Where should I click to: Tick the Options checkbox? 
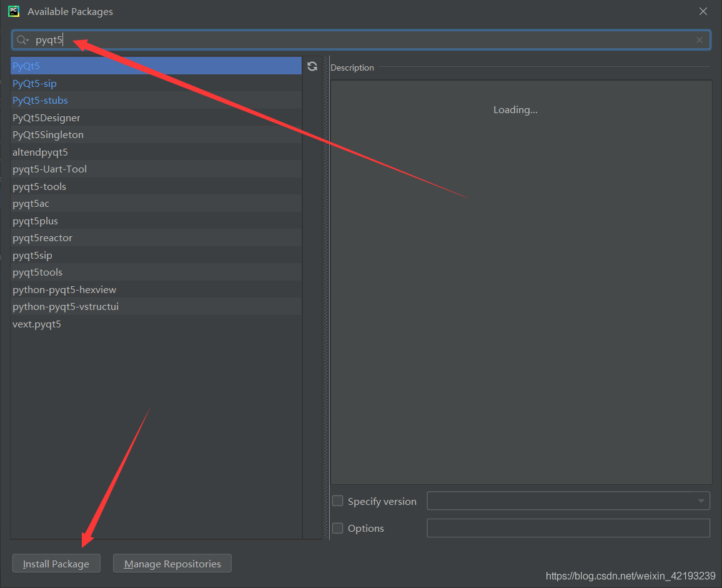[337, 528]
